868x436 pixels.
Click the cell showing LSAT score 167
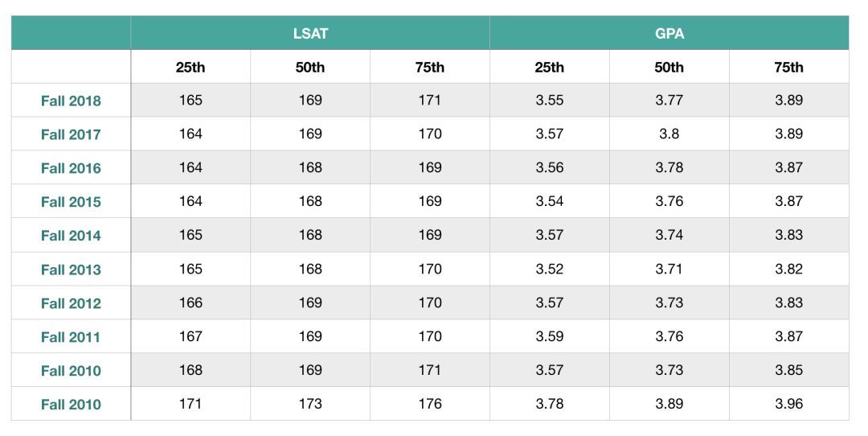190,336
